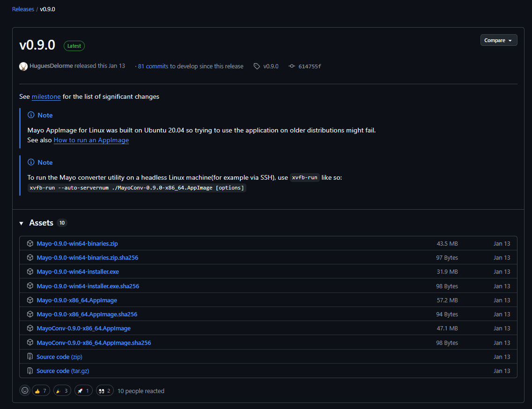
Task: Toggle the party popper reaction with 3
Action: [62, 391]
